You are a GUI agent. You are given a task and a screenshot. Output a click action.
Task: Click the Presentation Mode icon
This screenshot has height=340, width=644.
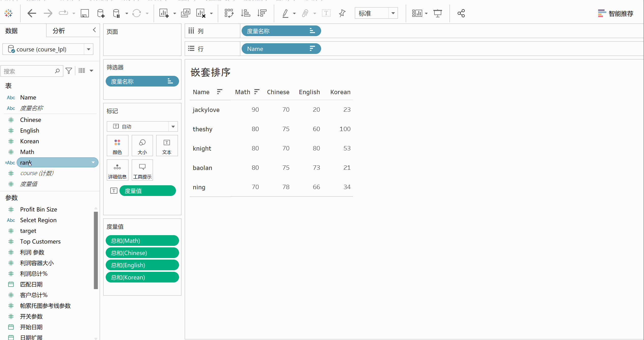pos(437,13)
